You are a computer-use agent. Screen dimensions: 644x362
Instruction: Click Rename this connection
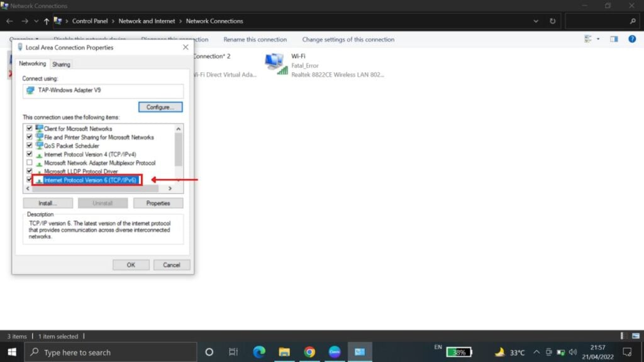[255, 40]
